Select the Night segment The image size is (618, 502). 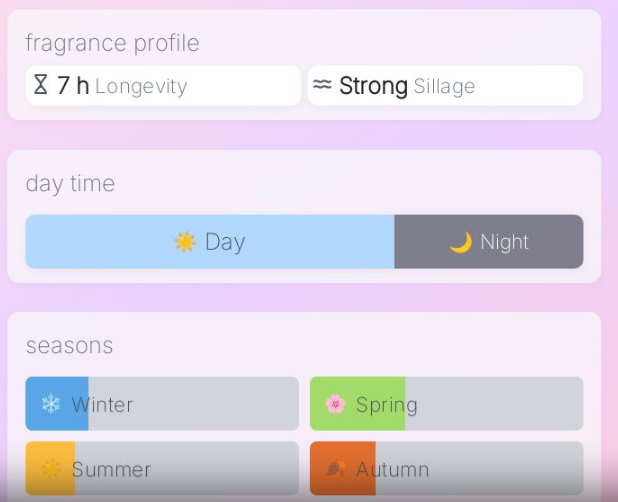point(489,242)
